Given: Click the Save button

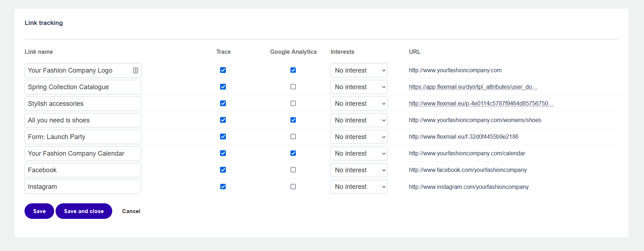Looking at the screenshot, I should pos(39,211).
